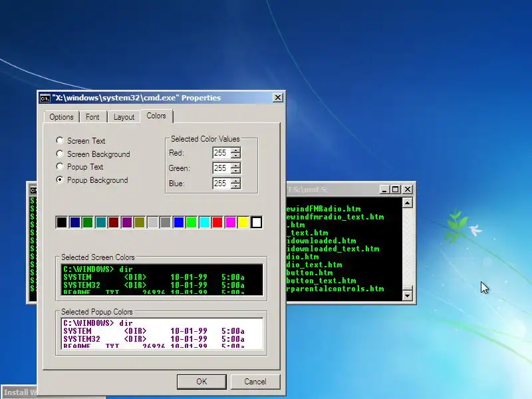Choose the Popup Text option

click(60, 166)
